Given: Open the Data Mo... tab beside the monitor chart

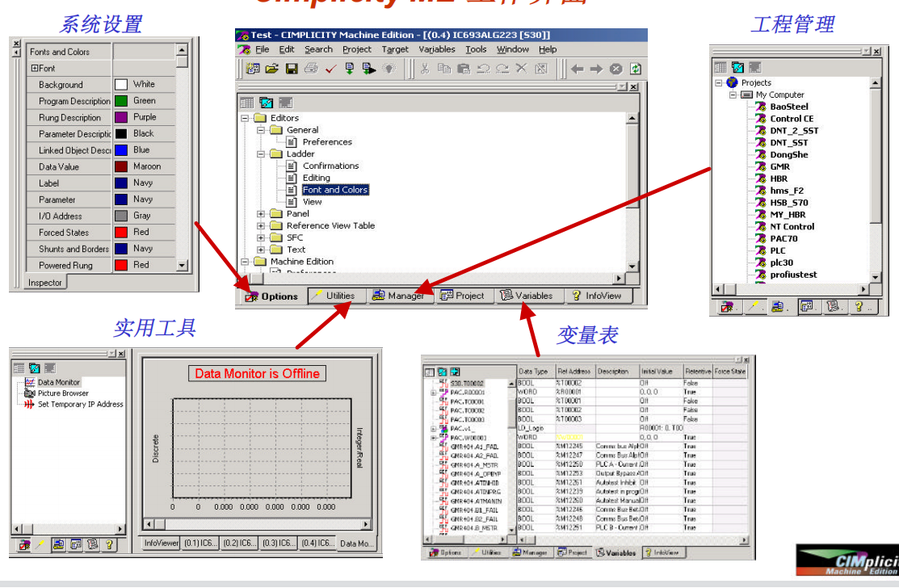Looking at the screenshot, I should click(x=356, y=544).
